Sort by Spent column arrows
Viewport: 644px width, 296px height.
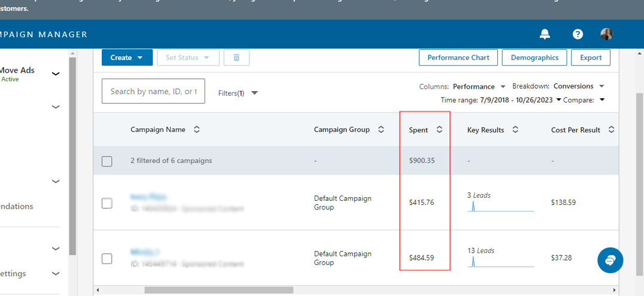(x=439, y=130)
